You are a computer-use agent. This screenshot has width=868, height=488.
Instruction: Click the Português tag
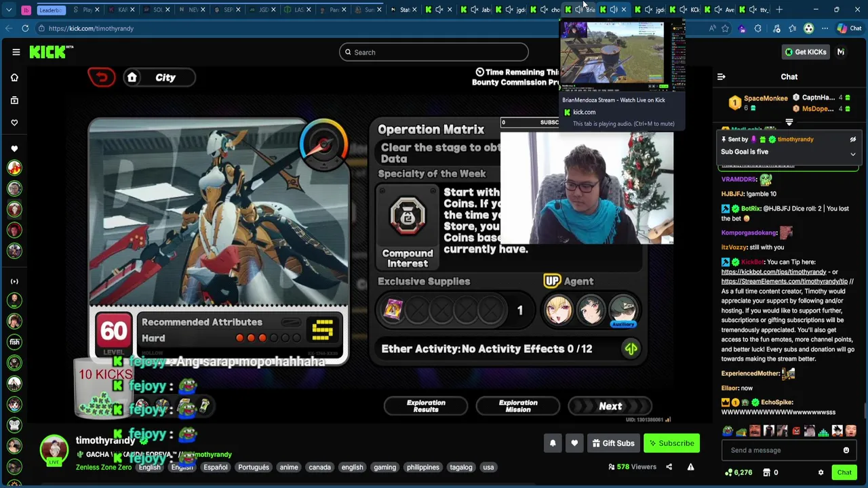coord(254,467)
